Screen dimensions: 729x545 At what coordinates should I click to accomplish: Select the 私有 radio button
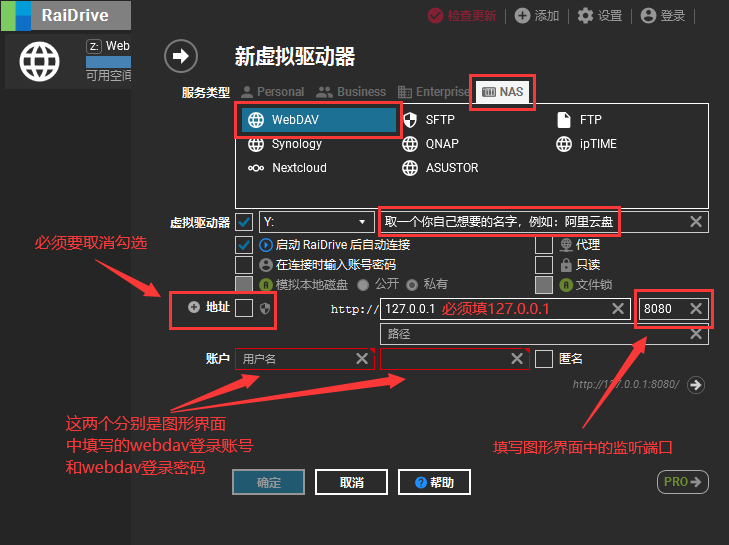tap(412, 285)
